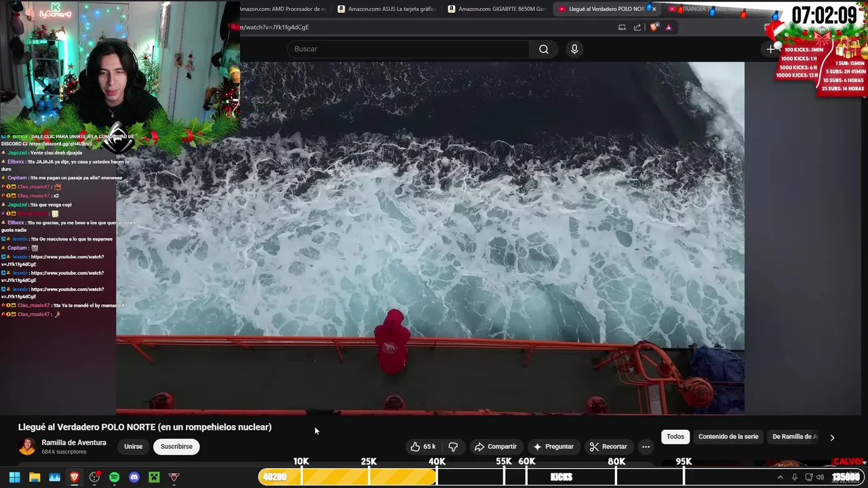Open system tray volume speaker icon
Viewport: 868px width, 488px height.
(x=821, y=477)
